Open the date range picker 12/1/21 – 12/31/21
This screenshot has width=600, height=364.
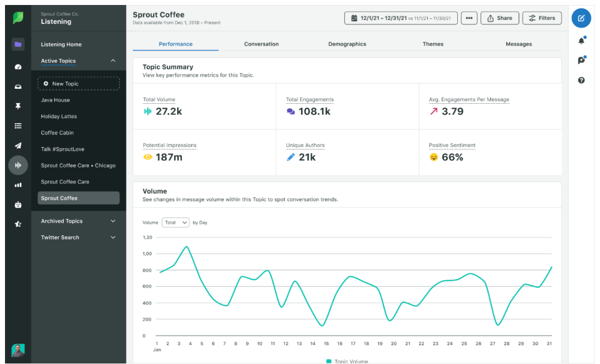[x=401, y=18]
